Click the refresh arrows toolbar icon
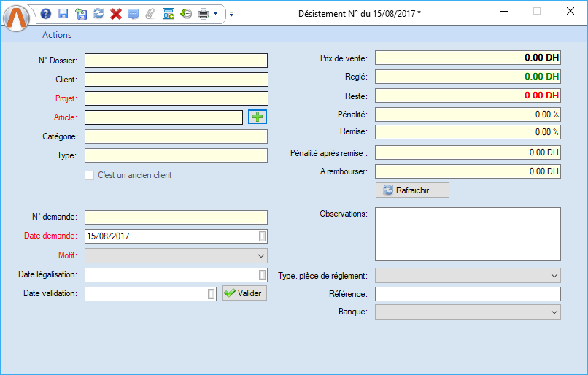 pyautogui.click(x=98, y=14)
